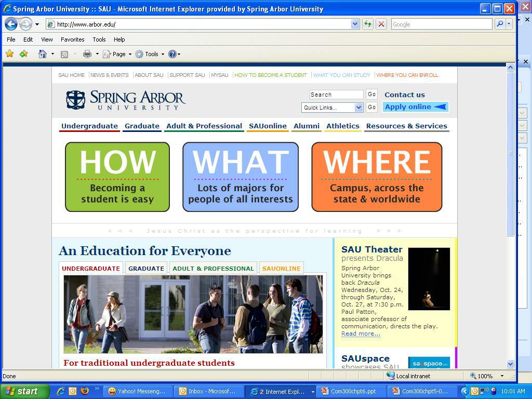Open Help icon dropdown arrow

(x=179, y=54)
